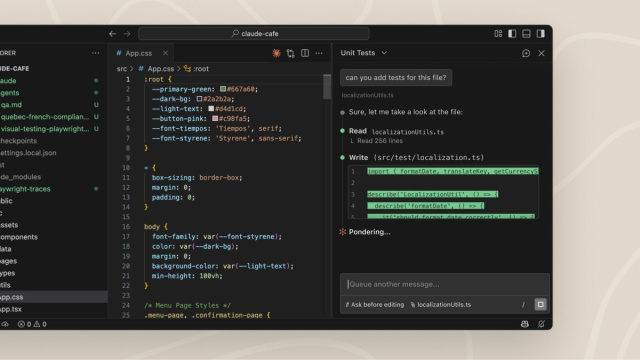Click the Pondering... status text
The image size is (640, 360).
point(369,232)
